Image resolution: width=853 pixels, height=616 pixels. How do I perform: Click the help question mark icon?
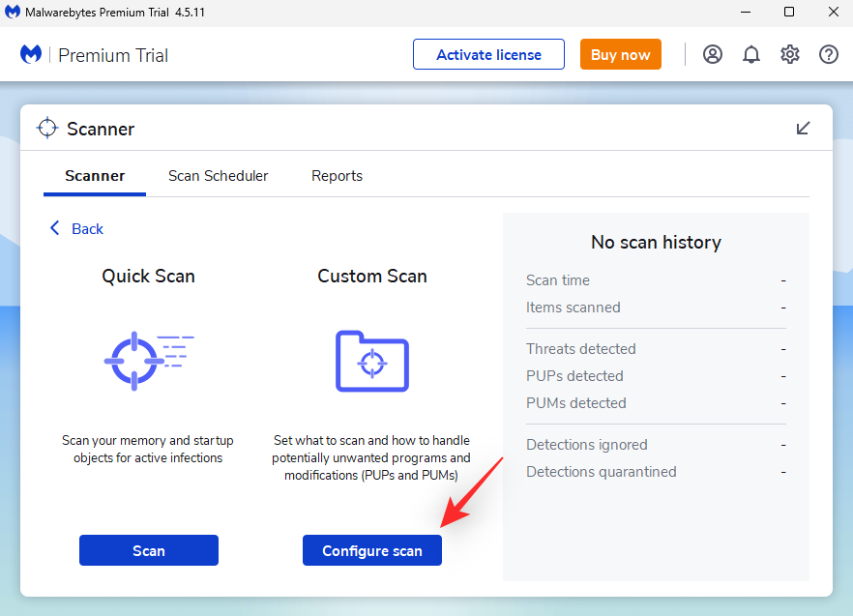click(829, 54)
